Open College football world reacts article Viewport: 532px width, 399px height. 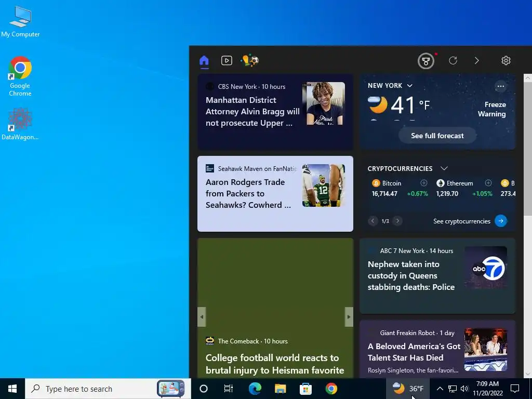click(275, 364)
